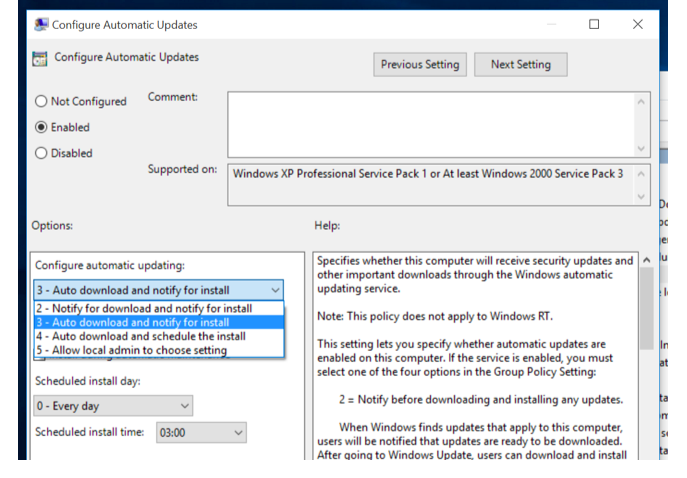Screen dimensions: 687x478
Task: Click the 'Note: This policy does not apply' text
Action: [x=435, y=316]
